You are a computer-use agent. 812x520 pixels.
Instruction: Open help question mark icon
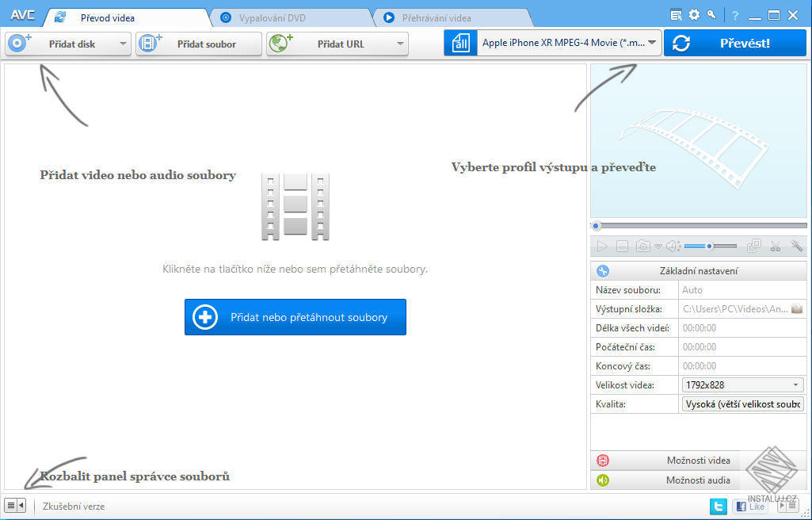point(735,16)
